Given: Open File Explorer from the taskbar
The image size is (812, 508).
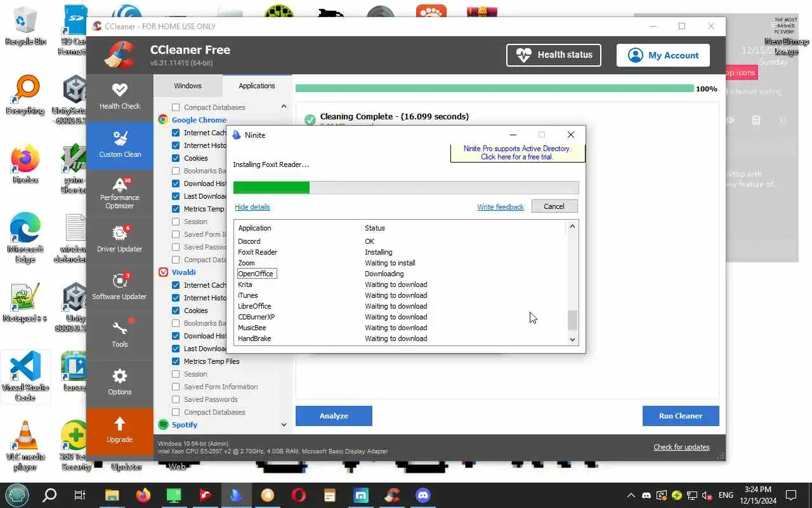Looking at the screenshot, I should 112,495.
